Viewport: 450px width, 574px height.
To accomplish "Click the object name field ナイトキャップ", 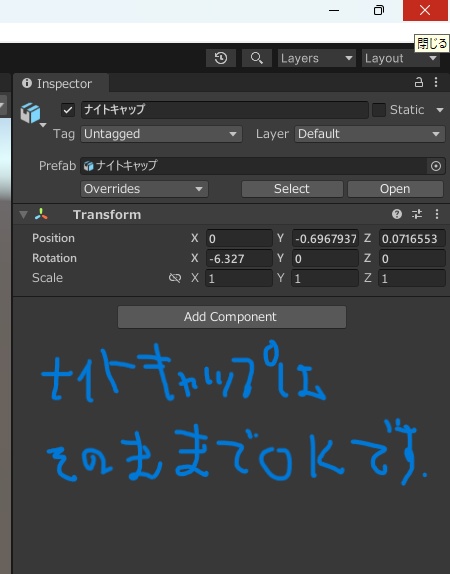I will [224, 110].
